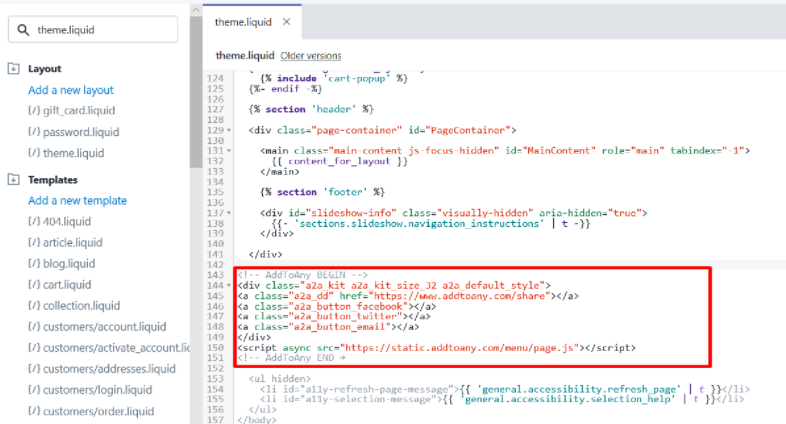The height and width of the screenshot is (424, 786).
Task: Open customers/account.liquid template
Action: point(104,327)
